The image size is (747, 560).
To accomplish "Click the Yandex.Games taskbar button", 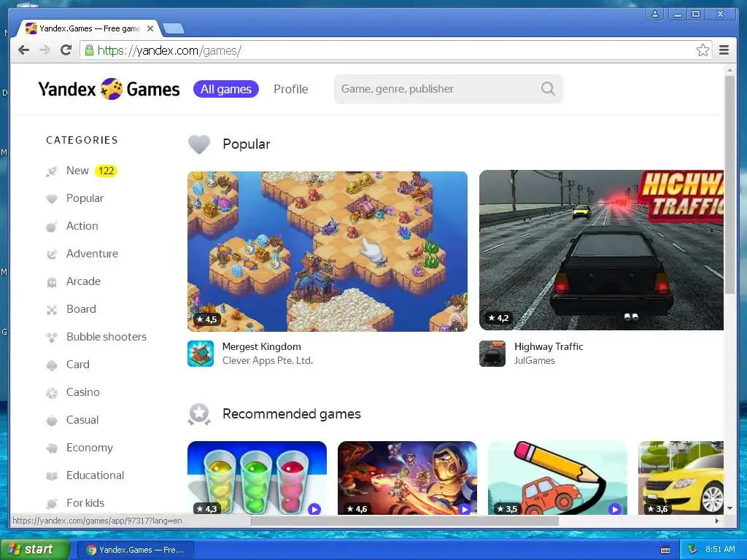I will point(136,550).
